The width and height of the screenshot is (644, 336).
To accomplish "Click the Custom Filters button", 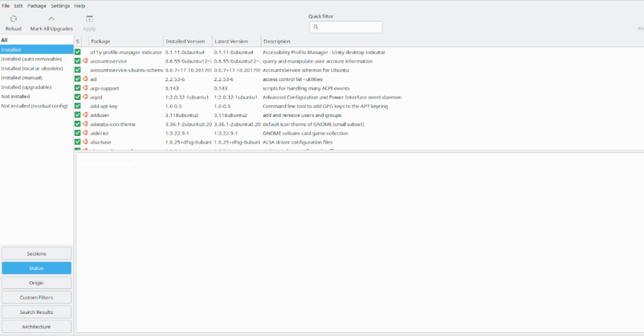I will click(36, 298).
